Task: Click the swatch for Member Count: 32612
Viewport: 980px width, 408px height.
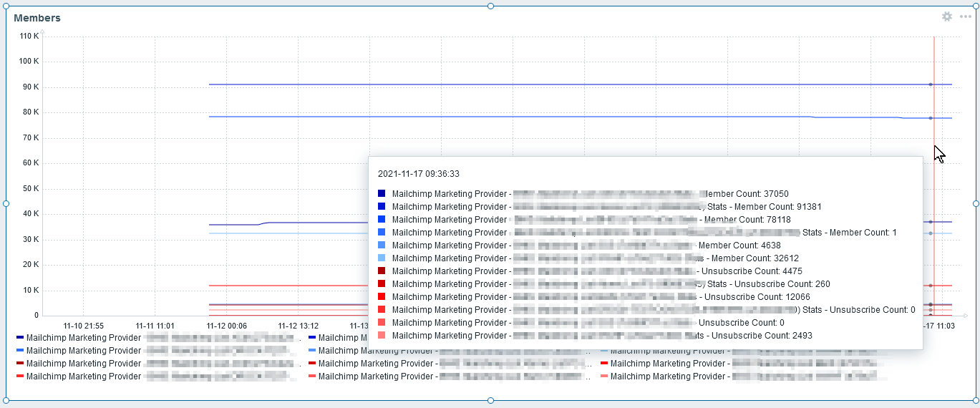Action: 382,258
